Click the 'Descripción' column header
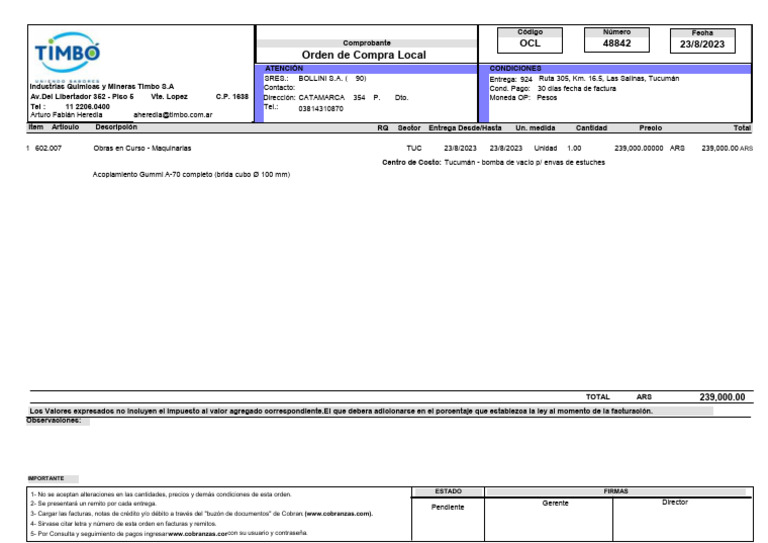This screenshot has height=543, width=768. click(x=116, y=127)
